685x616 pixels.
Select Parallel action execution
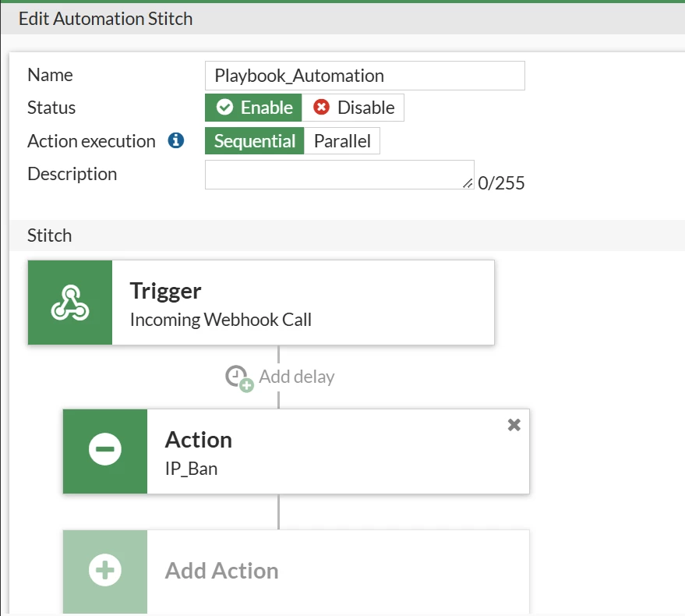[x=342, y=141]
